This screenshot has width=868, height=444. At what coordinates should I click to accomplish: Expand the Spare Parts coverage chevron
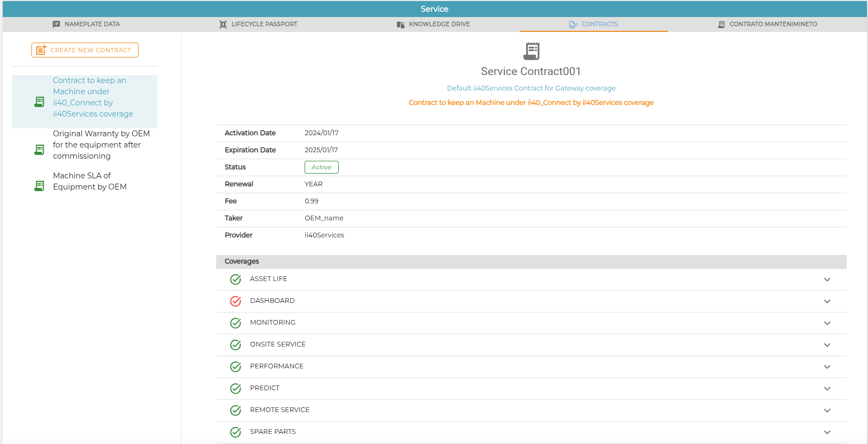pyautogui.click(x=827, y=432)
